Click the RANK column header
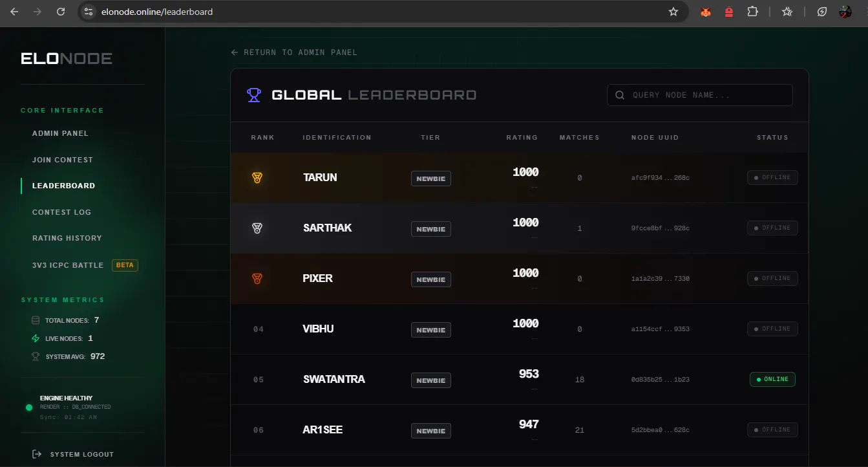 [262, 137]
